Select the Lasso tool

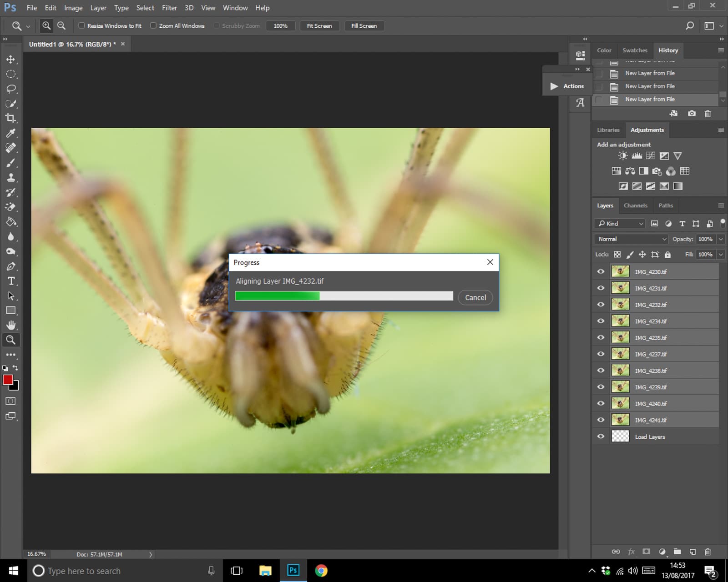[x=10, y=89]
